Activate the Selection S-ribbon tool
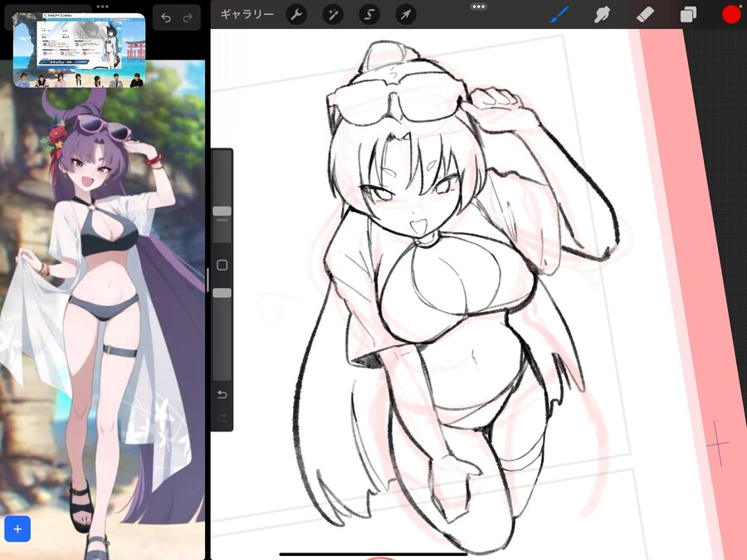The image size is (747, 560). pyautogui.click(x=369, y=15)
